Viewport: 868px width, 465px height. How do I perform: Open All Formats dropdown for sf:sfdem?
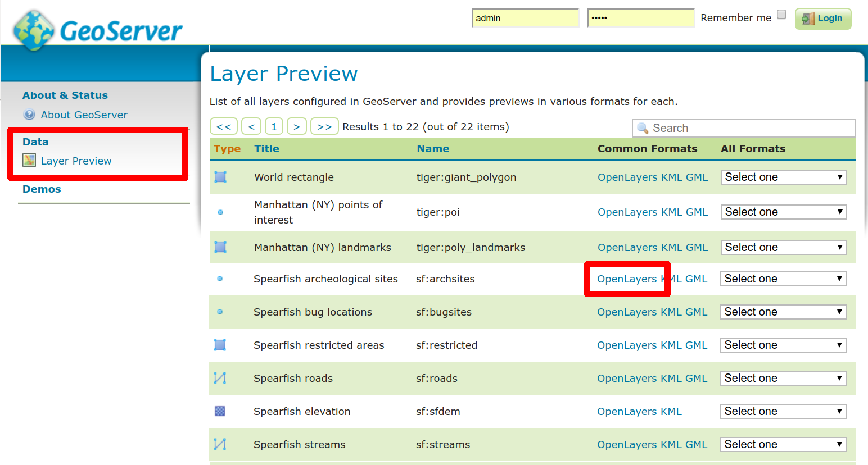[x=783, y=411]
